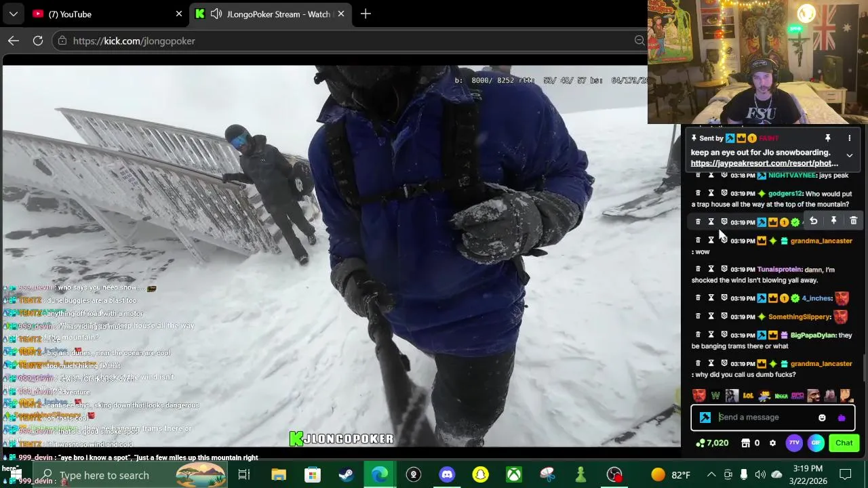
Task: Click username grandma_lancaster on 'wow' message
Action: (x=821, y=241)
